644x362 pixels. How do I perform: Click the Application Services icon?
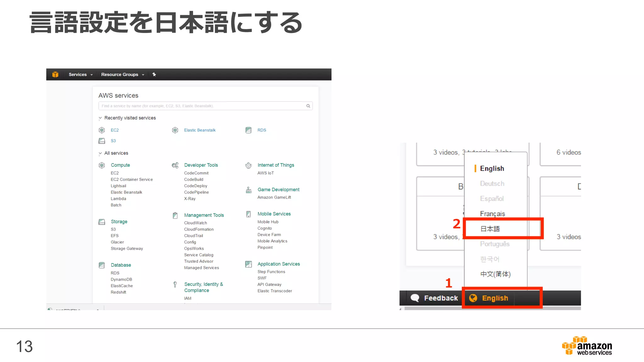coord(248,264)
